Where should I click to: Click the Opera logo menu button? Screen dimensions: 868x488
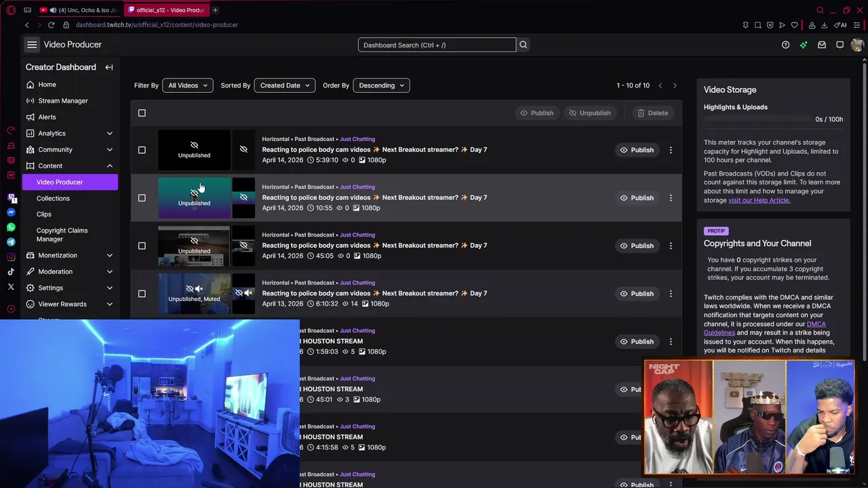click(11, 10)
